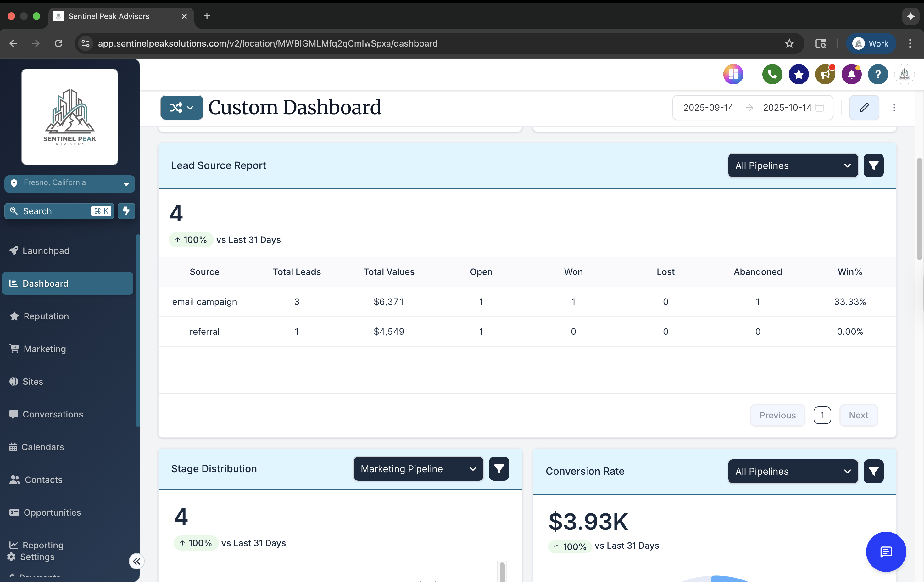The image size is (924, 582).
Task: Navigate to the Opportunities section
Action: tap(52, 512)
